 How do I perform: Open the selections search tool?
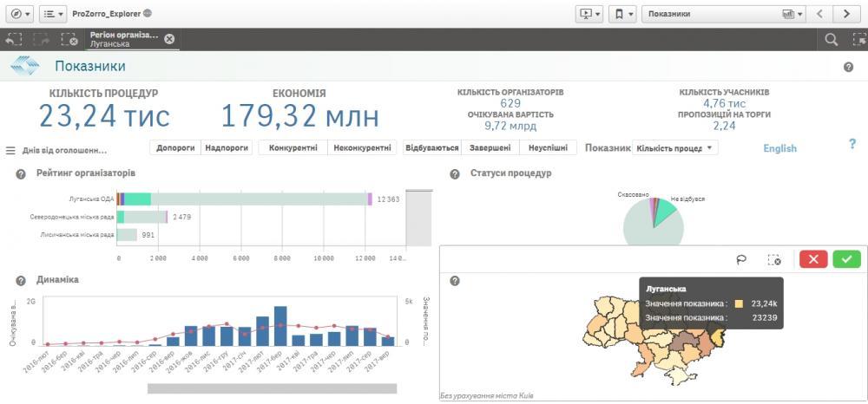coord(831,39)
